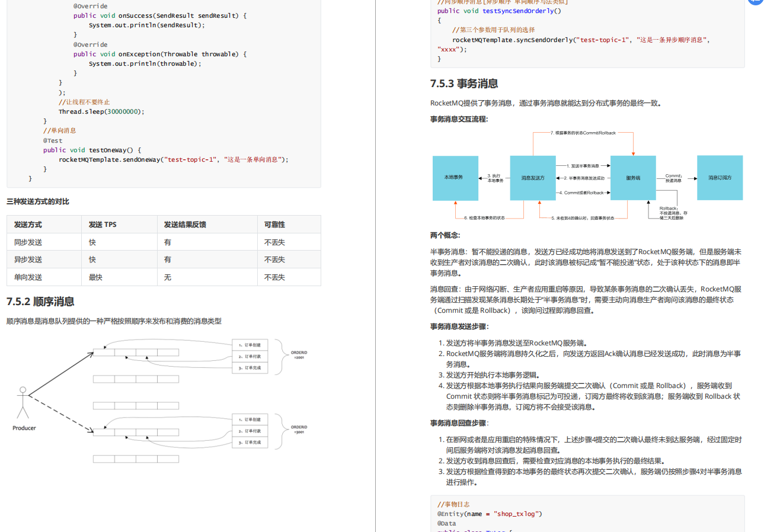Image resolution: width=764 pixels, height=532 pixels.
Task: Click the '3. 执行本地事务' label
Action: point(495,178)
